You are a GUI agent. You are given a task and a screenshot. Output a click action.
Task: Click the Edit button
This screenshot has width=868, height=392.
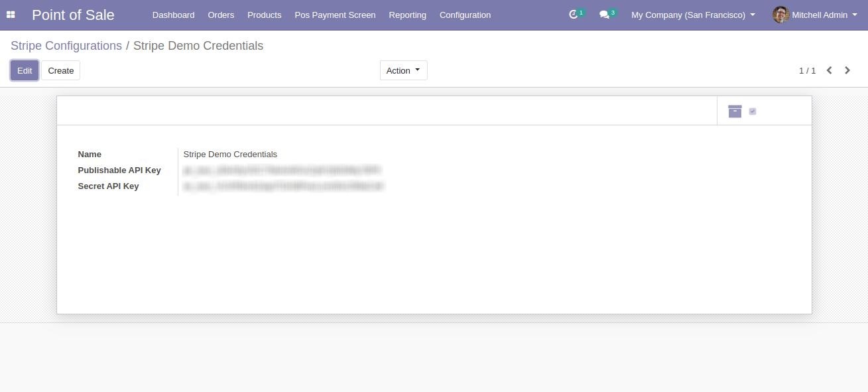click(25, 70)
